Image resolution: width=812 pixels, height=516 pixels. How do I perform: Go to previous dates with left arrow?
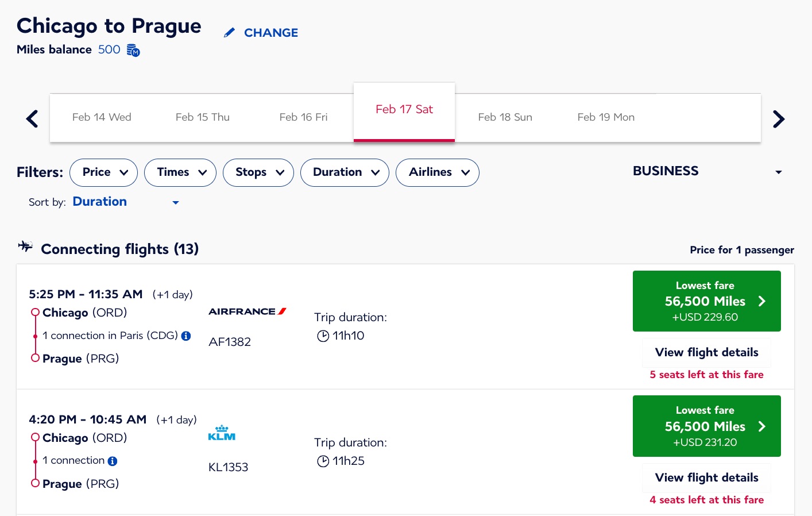(33, 119)
